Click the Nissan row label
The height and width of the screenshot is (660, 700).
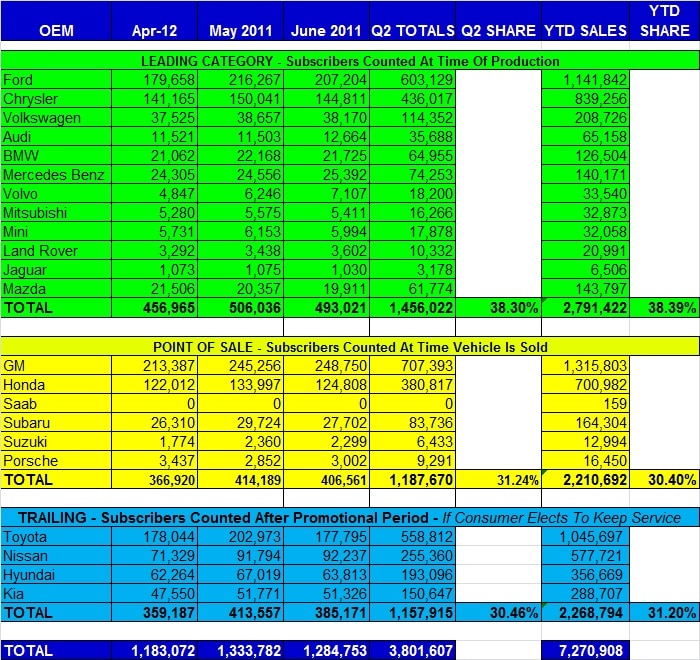coord(25,556)
